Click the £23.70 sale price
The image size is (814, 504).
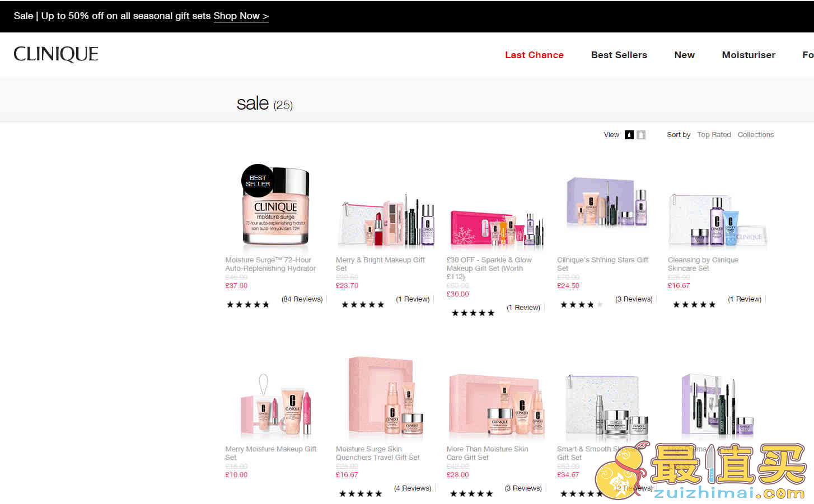(347, 286)
